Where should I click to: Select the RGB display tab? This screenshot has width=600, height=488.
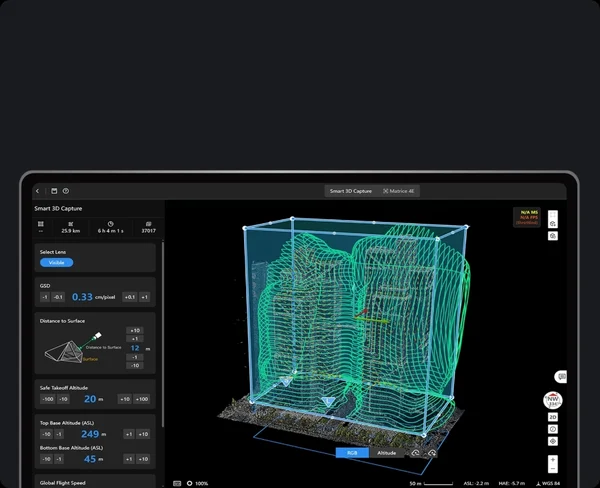click(x=352, y=453)
